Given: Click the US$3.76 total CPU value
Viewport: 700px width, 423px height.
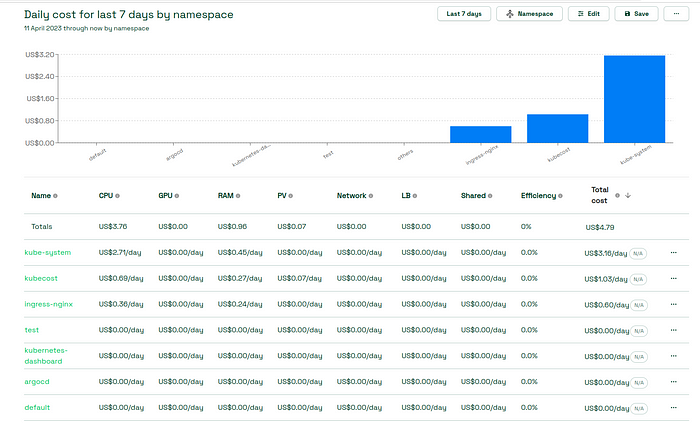Looking at the screenshot, I should click(x=113, y=227).
